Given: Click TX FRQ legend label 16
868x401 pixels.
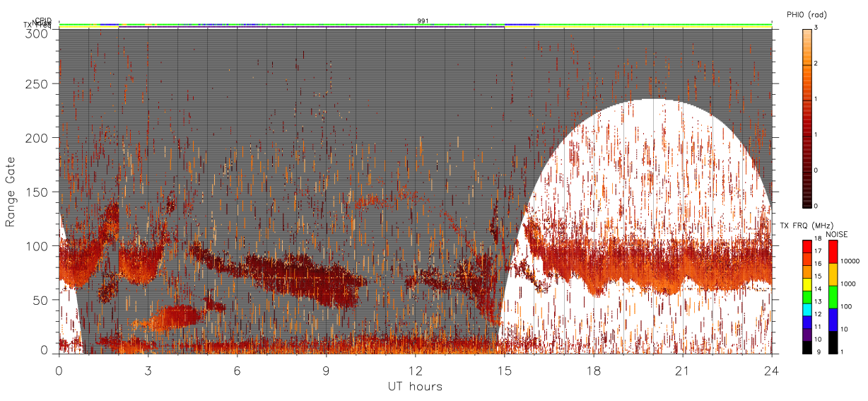Looking at the screenshot, I should tap(817, 265).
